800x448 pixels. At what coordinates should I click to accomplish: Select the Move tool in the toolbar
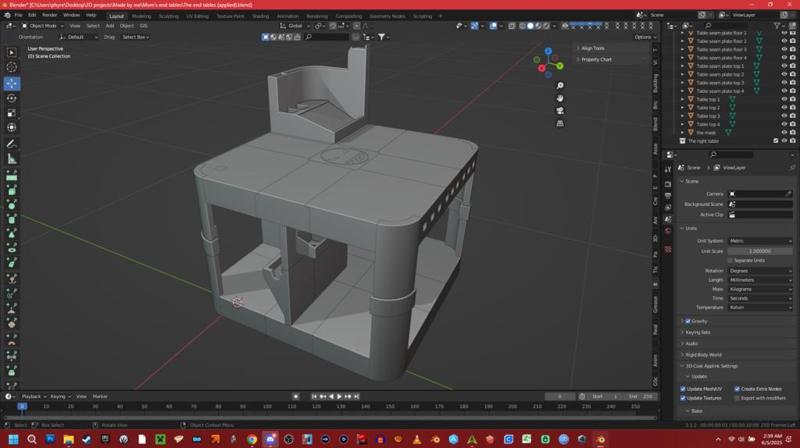12,83
